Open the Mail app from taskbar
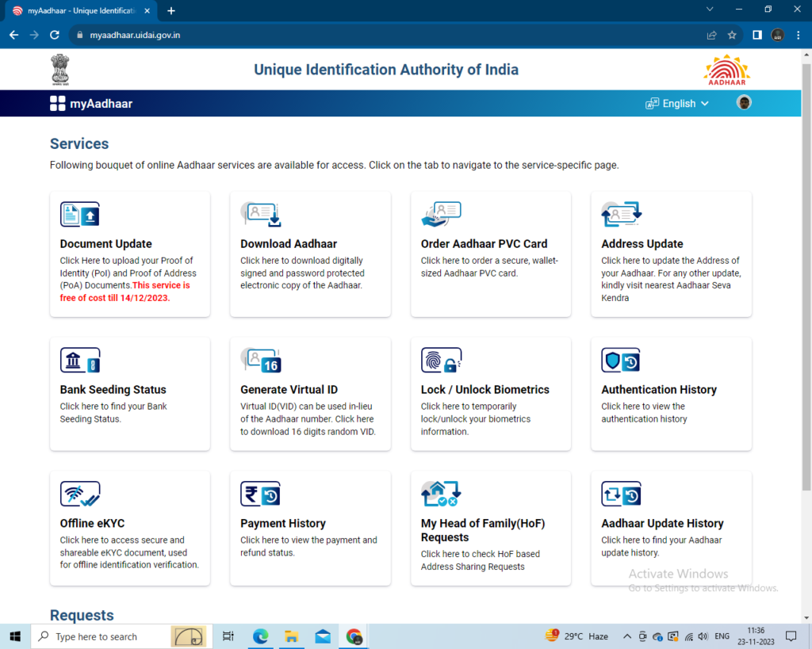The width and height of the screenshot is (812, 649). coord(323,636)
